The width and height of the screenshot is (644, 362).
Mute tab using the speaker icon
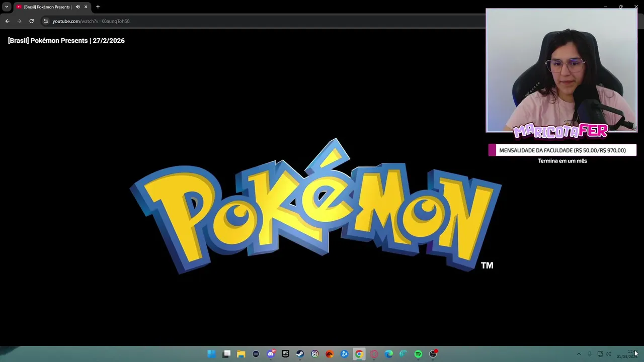pyautogui.click(x=77, y=7)
